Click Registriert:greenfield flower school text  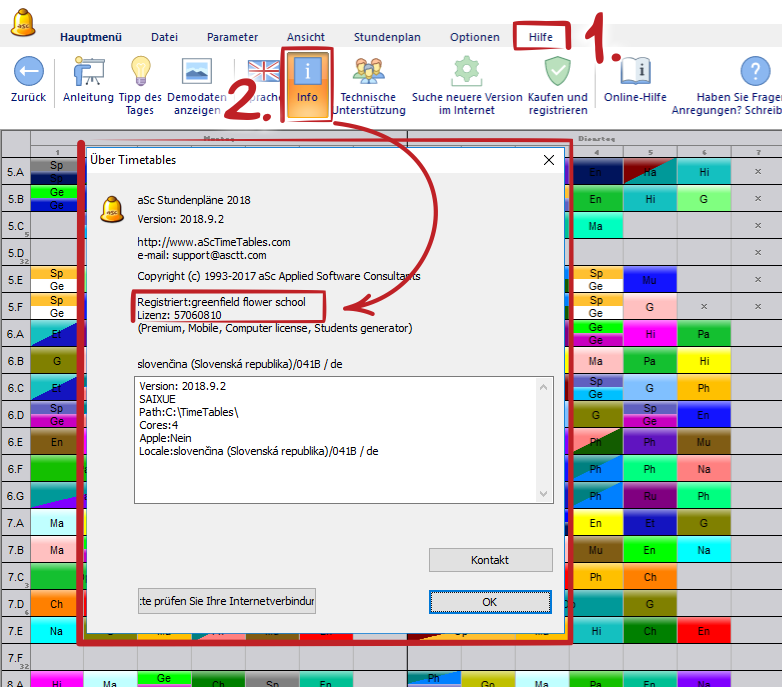pyautogui.click(x=221, y=302)
